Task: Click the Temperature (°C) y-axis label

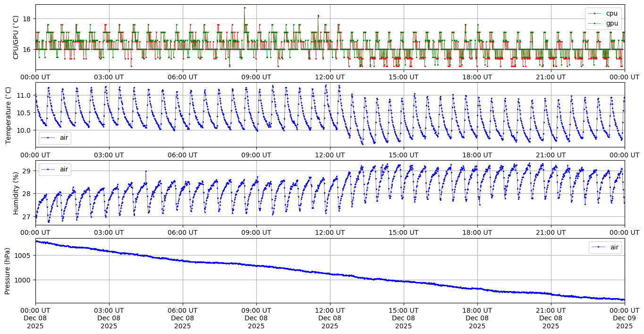Action: [x=8, y=115]
